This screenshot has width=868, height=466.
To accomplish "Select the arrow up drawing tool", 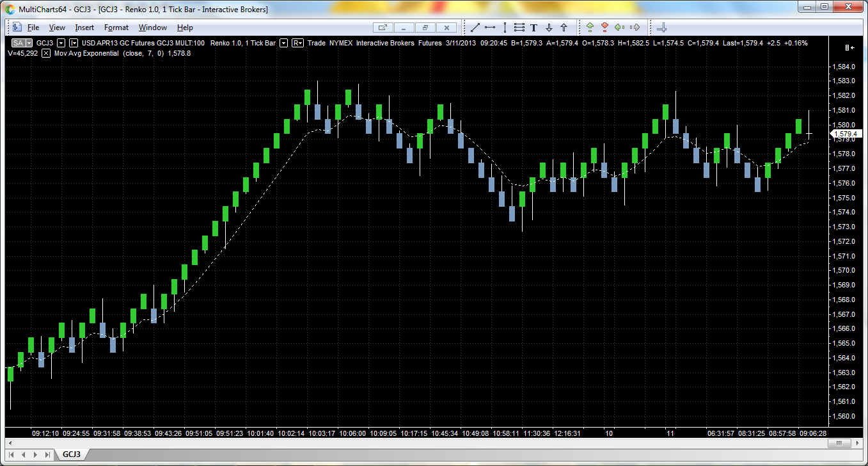I will (564, 28).
